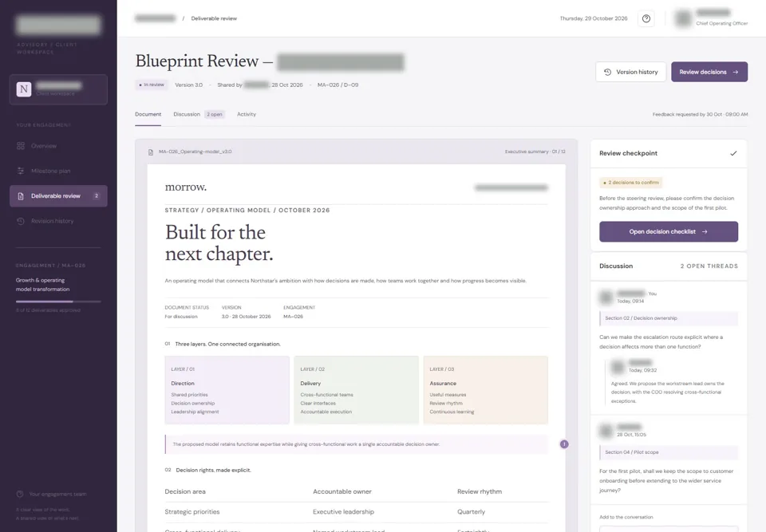Open the client workspace switcher card
This screenshot has height=532, width=766.
(x=58, y=89)
